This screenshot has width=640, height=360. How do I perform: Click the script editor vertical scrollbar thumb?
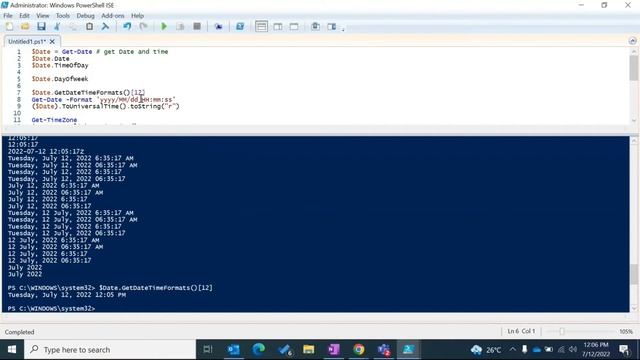pyautogui.click(x=633, y=68)
